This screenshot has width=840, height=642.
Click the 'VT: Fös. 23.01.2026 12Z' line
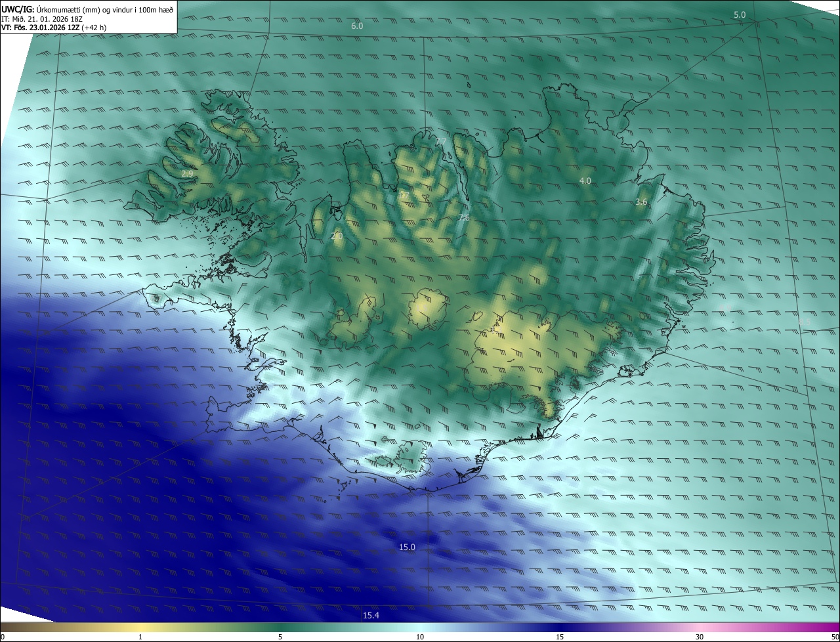click(x=52, y=28)
